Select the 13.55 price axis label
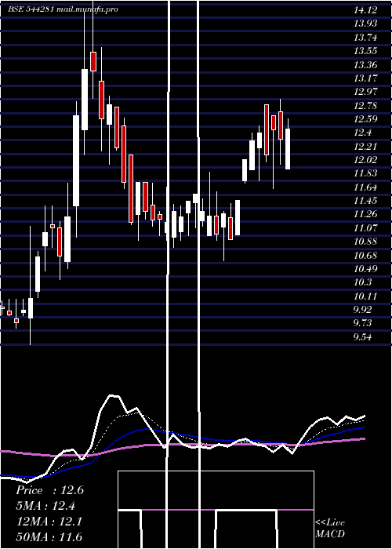The height and width of the screenshot is (549, 392). click(365, 51)
